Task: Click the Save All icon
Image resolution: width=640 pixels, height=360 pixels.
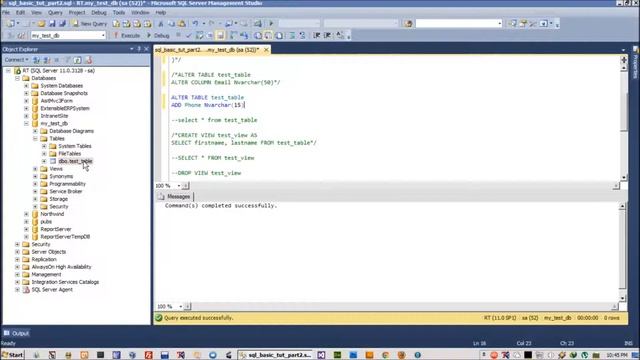Action: pos(62,24)
